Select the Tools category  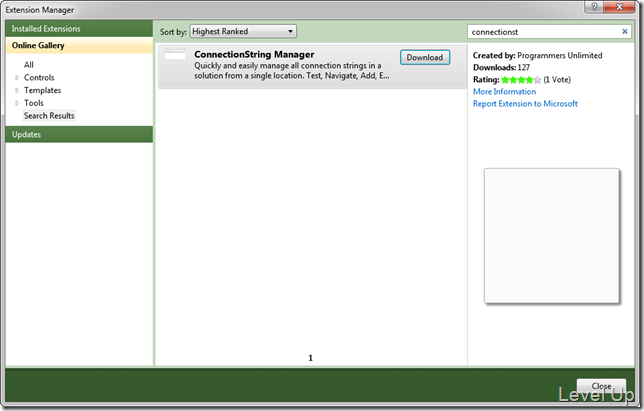click(x=34, y=103)
